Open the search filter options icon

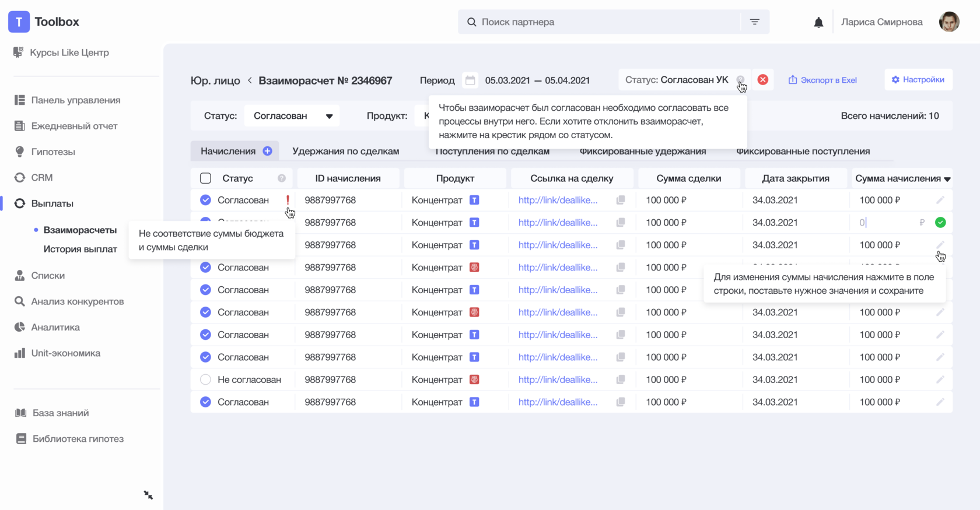(754, 22)
